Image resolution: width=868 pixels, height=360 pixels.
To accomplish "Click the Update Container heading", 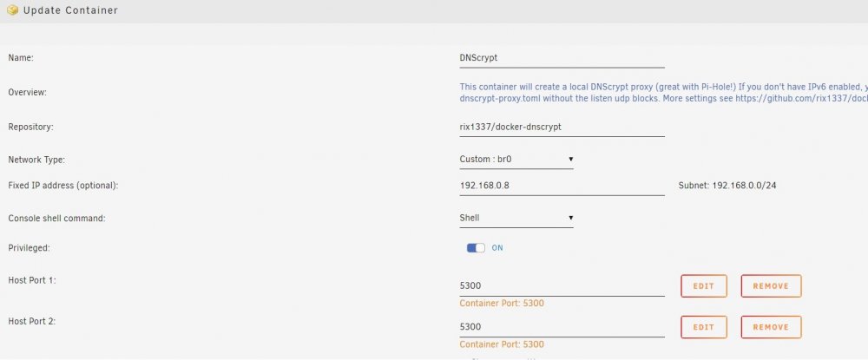I will 70,10.
